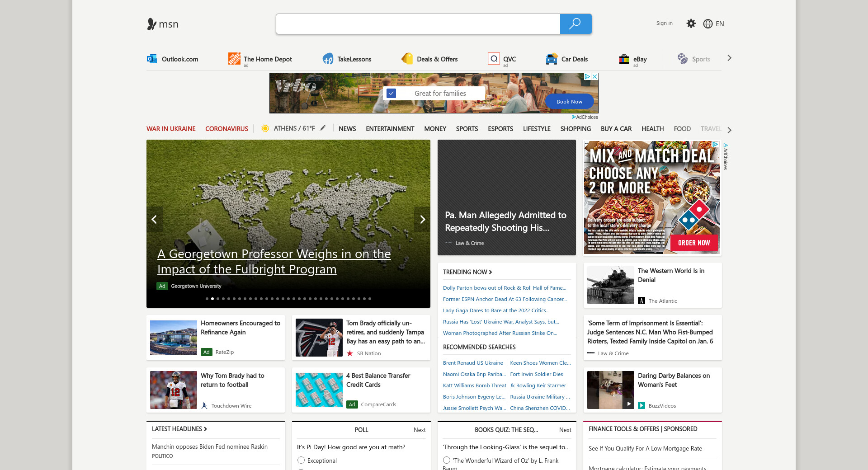Screen dimensions: 868x470
Task: Click the TakeLessons shortcut icon
Action: tap(328, 59)
